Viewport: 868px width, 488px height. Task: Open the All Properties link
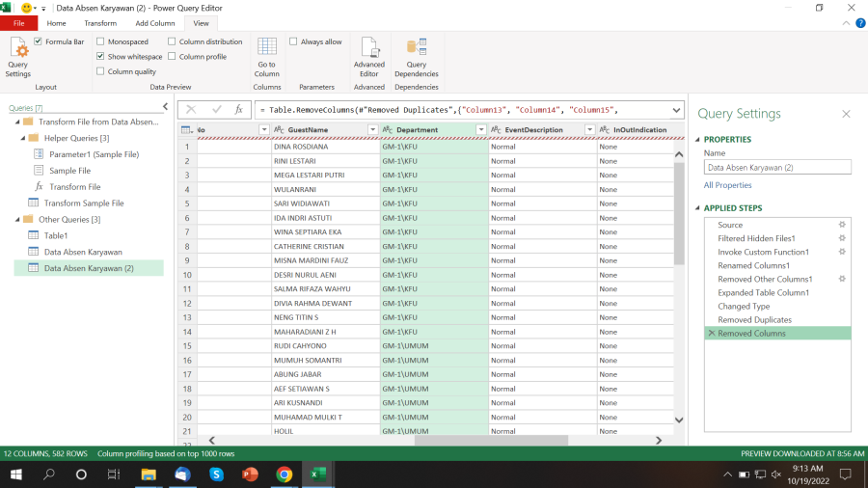pyautogui.click(x=727, y=185)
